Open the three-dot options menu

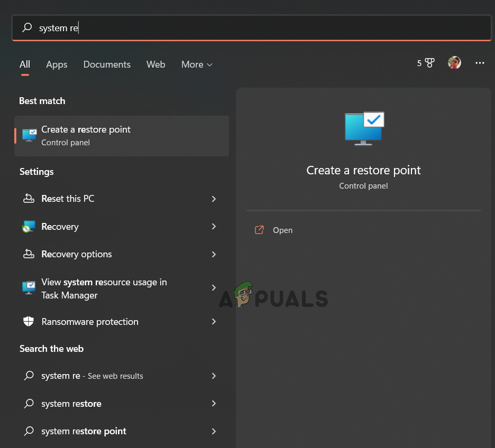tap(480, 63)
